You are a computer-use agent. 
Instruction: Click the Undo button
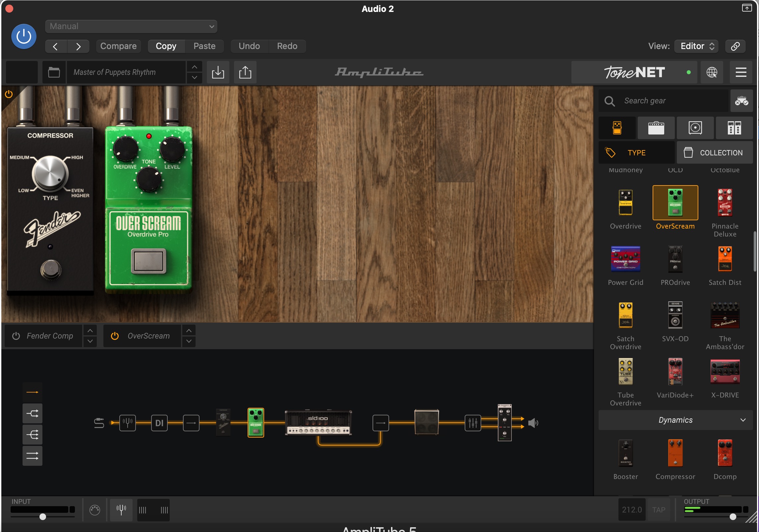(x=249, y=46)
